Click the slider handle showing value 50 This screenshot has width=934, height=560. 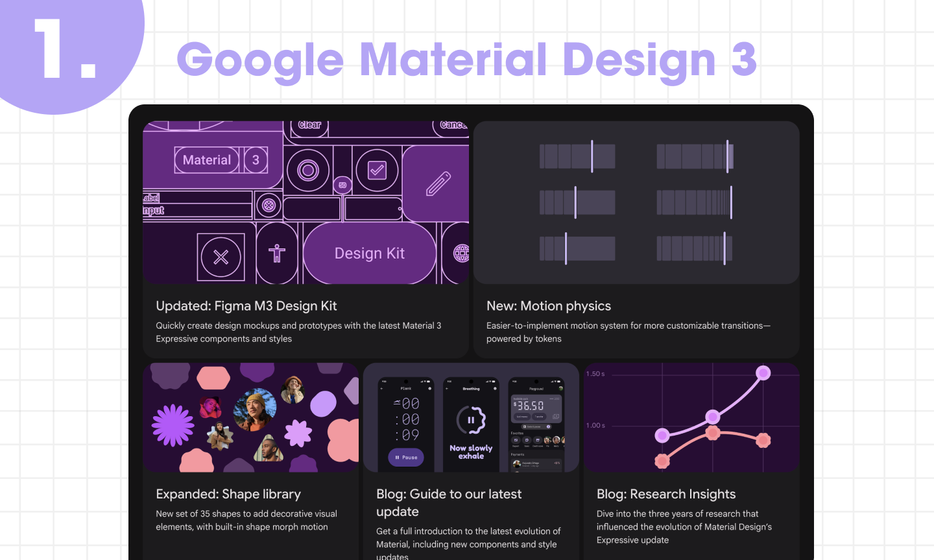(342, 185)
